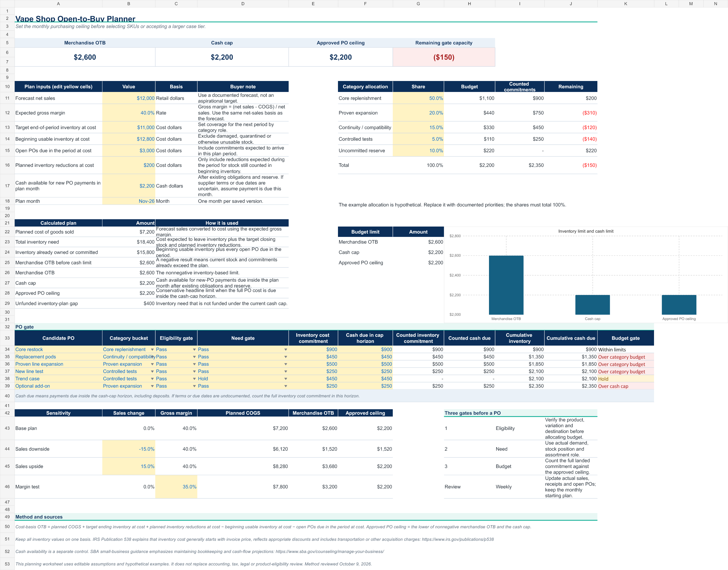
Task: Select the Sales downside -15.0% cell
Action: tap(128, 449)
